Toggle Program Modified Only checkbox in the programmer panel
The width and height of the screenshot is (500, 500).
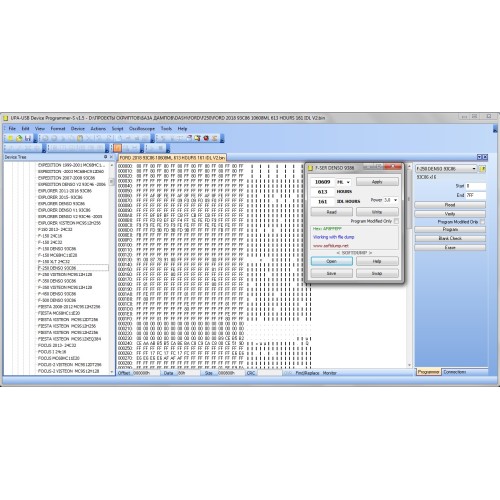482,222
